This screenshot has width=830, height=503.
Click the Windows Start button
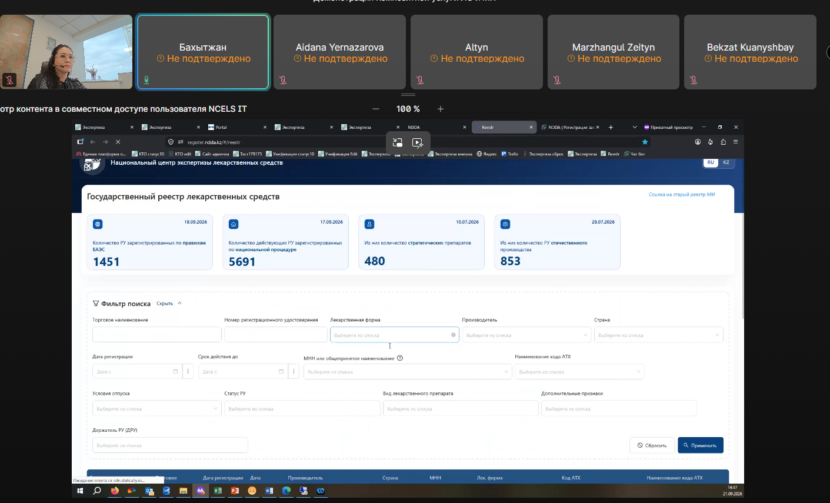coord(80,491)
